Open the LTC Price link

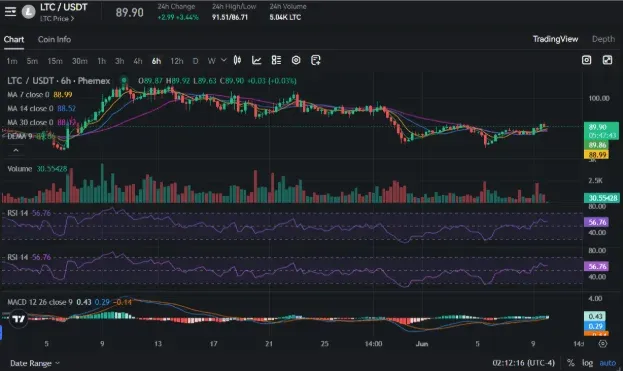(x=57, y=19)
